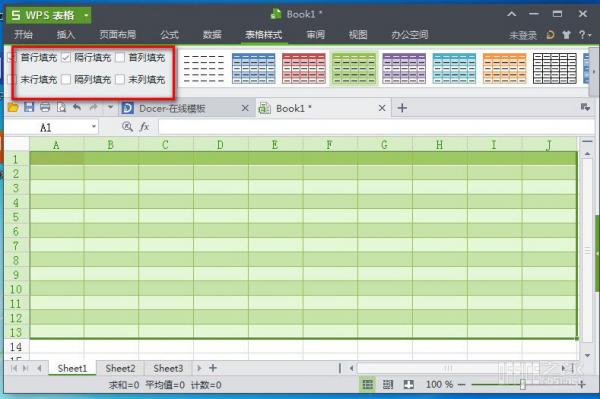This screenshot has width=600, height=399.
Task: Enable full screen view icon in status bar
Action: pyautogui.click(x=409, y=384)
